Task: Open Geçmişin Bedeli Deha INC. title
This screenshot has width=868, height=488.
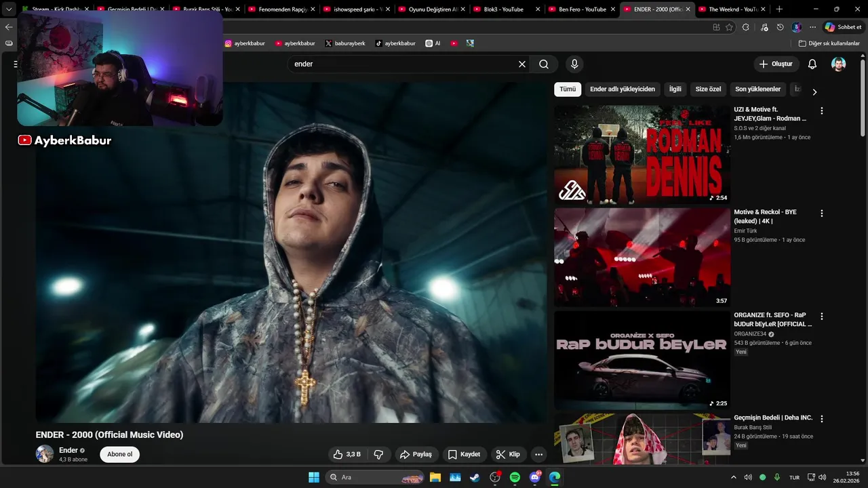Action: tap(773, 418)
